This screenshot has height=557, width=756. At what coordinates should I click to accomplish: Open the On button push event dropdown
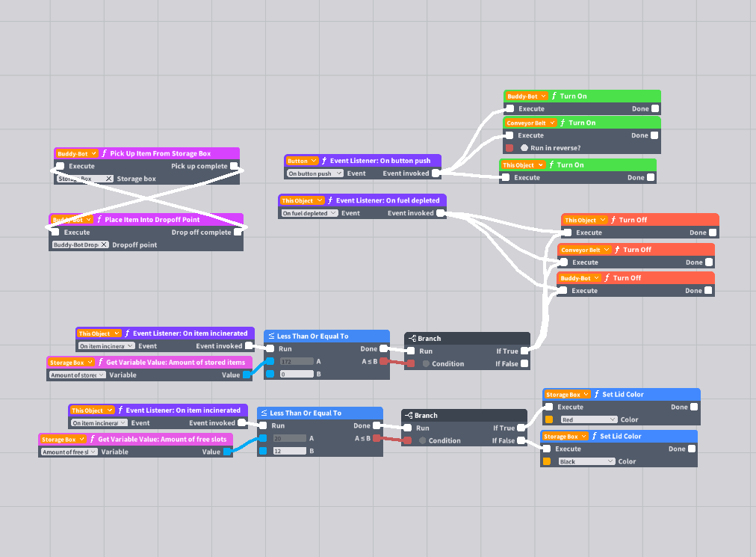tap(315, 173)
